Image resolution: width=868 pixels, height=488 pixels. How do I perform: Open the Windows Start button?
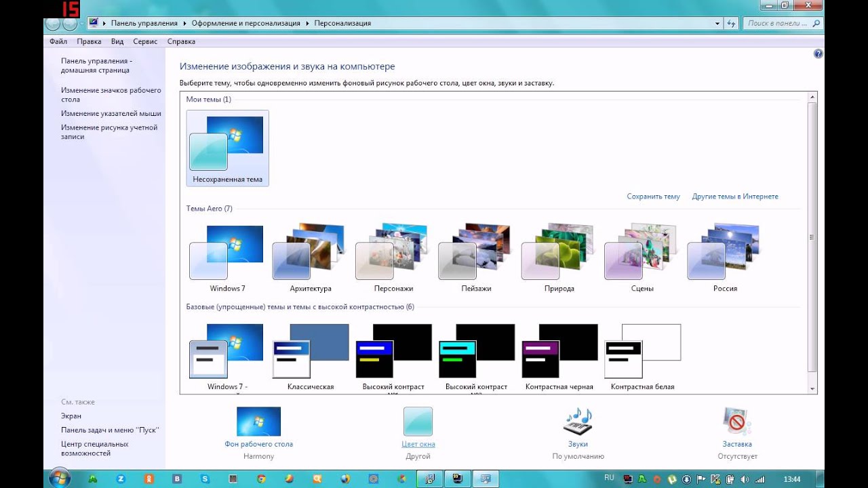(x=59, y=479)
